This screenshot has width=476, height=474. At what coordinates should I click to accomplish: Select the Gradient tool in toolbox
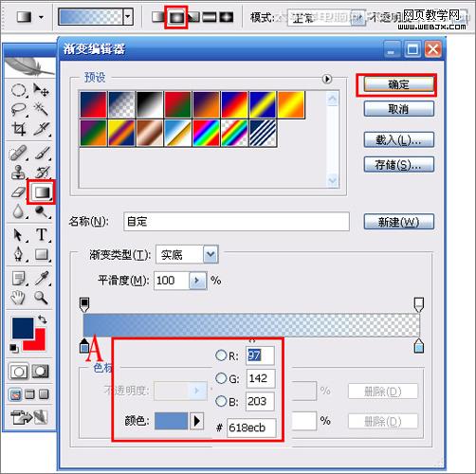coord(42,191)
